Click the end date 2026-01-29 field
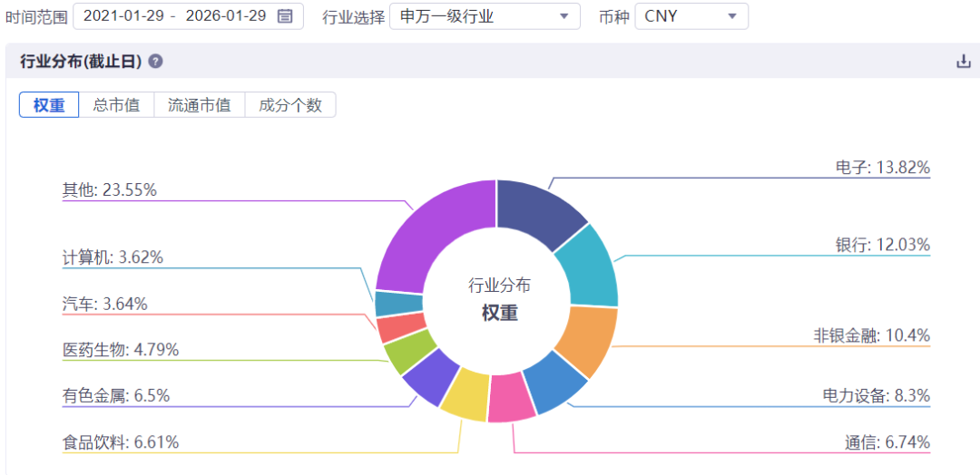Screen dimensions: 980x475 pyautogui.click(x=226, y=16)
